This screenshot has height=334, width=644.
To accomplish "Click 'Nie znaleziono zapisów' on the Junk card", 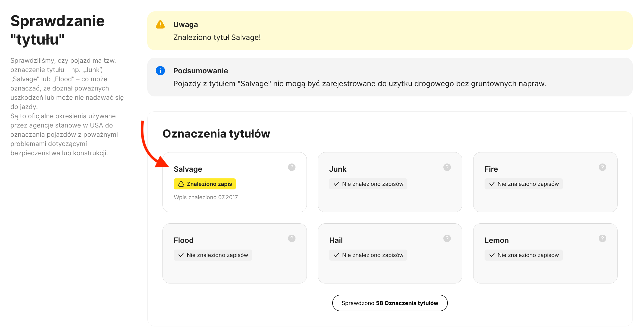I will point(368,184).
